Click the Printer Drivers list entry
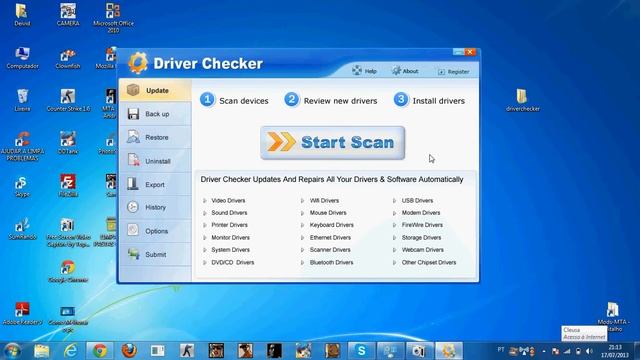 tap(225, 225)
